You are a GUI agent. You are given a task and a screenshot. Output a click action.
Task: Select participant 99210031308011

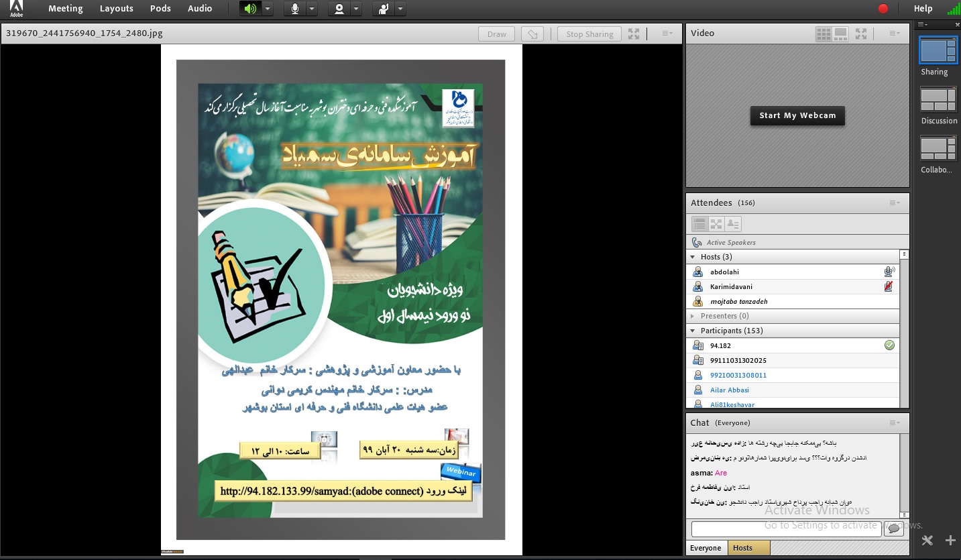(793, 375)
